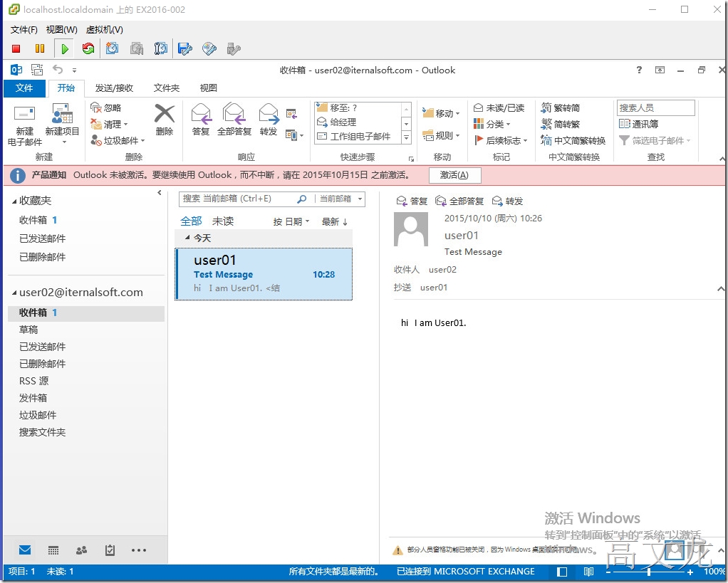The width and height of the screenshot is (728, 583).
Task: Reply All in ribbon
Action: (x=234, y=120)
